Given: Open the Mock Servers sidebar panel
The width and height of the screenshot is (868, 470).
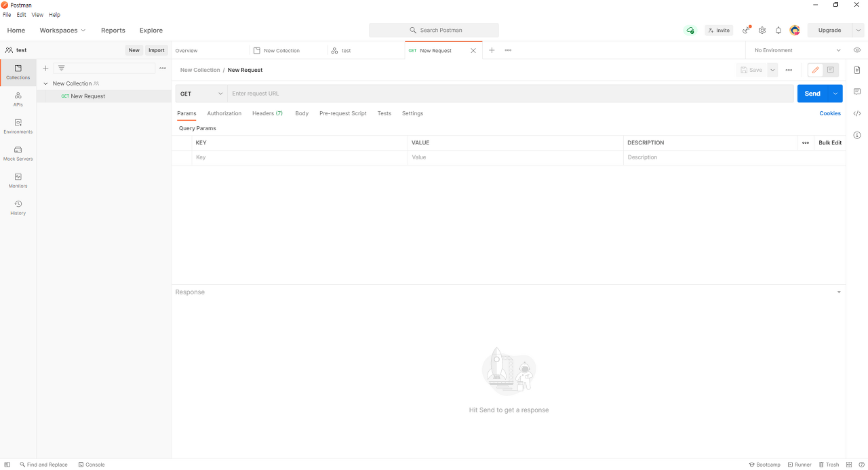Looking at the screenshot, I should point(18,154).
